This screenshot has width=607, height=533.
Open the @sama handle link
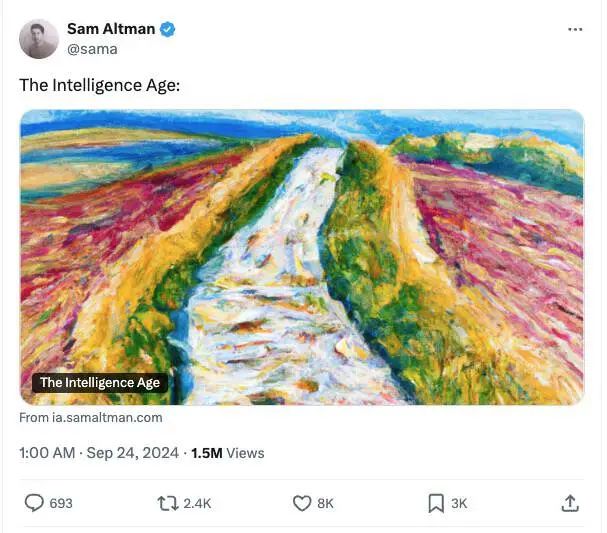[92, 49]
